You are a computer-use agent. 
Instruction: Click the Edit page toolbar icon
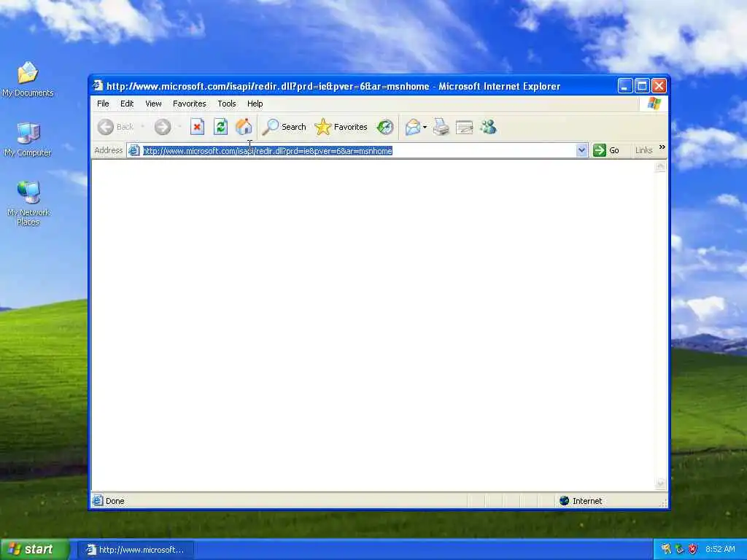tap(464, 127)
